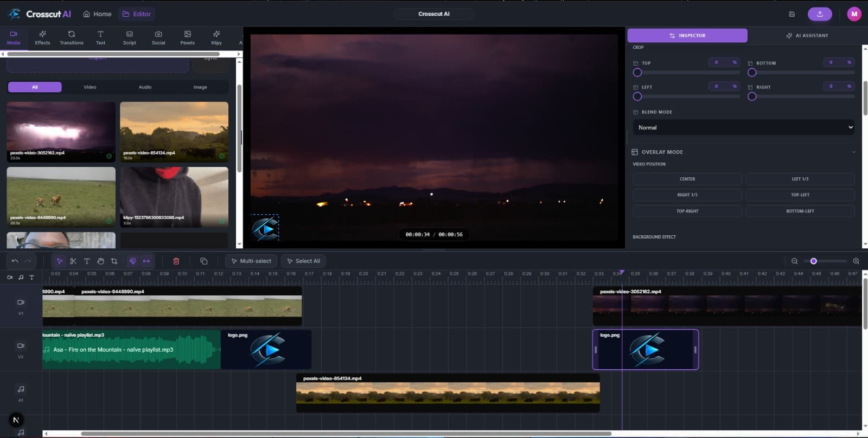Set video position to Top-Left

point(800,195)
